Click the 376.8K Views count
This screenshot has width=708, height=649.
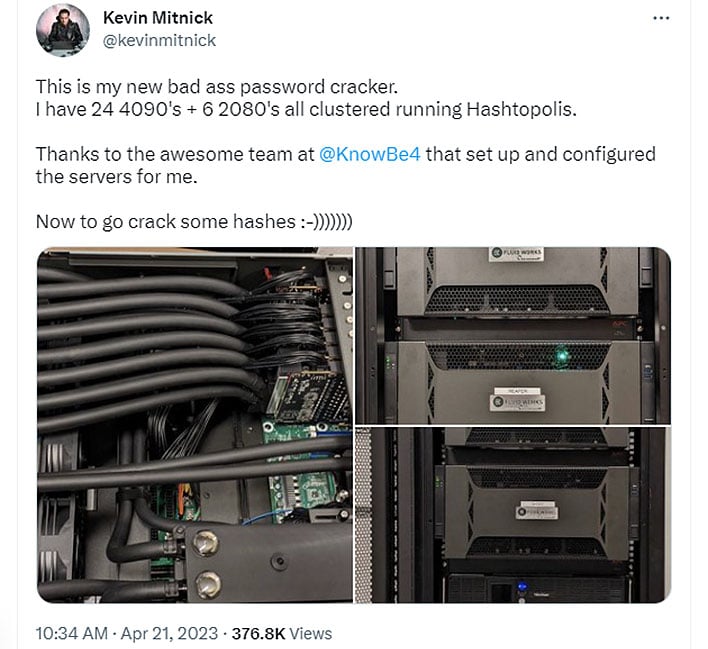282,633
